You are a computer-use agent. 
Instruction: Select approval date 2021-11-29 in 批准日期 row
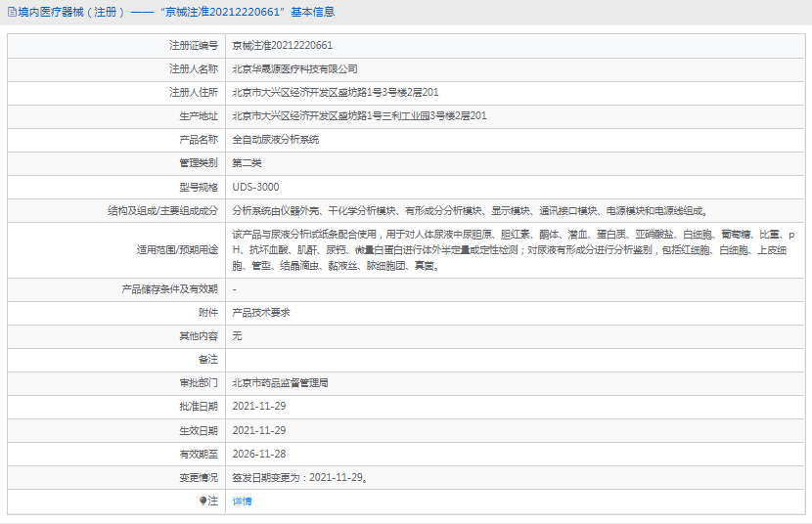[259, 407]
